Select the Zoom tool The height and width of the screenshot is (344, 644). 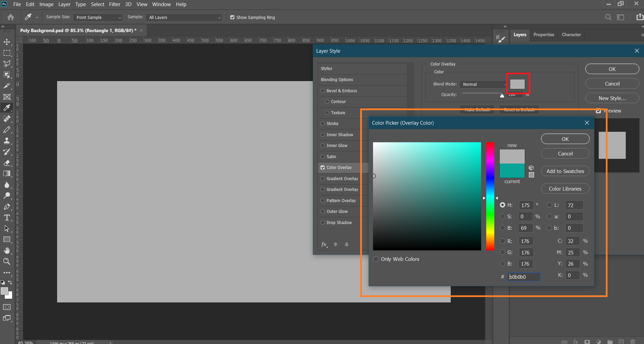(7, 261)
